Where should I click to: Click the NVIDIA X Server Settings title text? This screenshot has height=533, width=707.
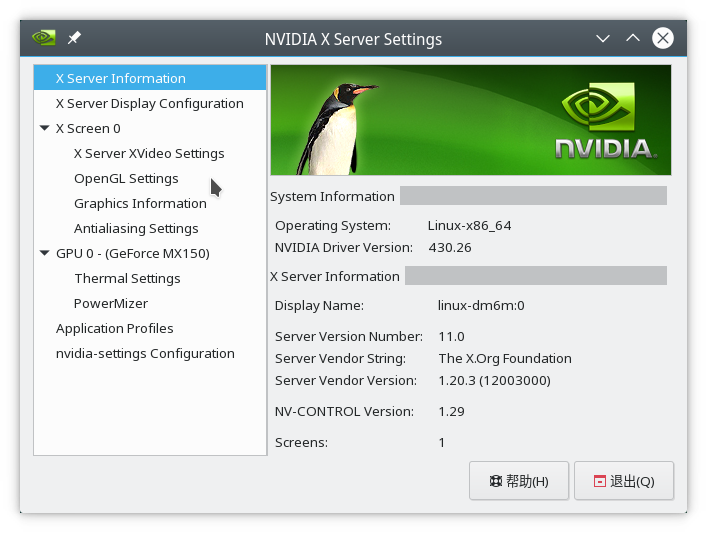click(353, 39)
